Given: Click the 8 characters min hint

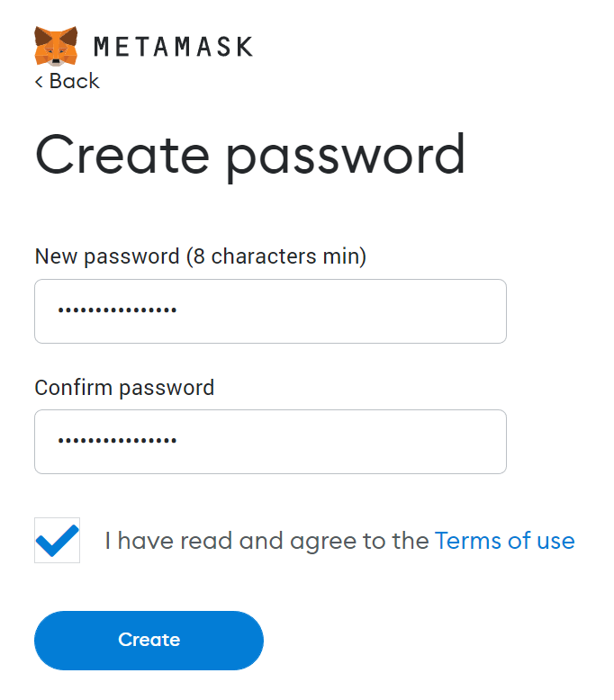Looking at the screenshot, I should click(276, 256).
